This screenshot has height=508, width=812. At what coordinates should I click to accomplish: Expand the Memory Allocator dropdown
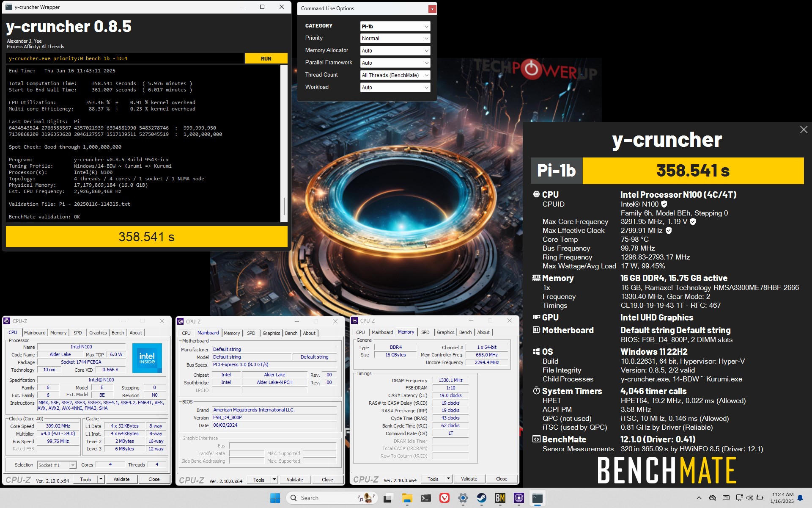[395, 51]
